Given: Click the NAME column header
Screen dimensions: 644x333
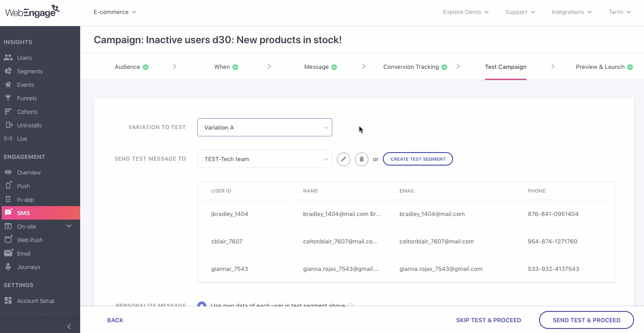Looking at the screenshot, I should tap(310, 191).
